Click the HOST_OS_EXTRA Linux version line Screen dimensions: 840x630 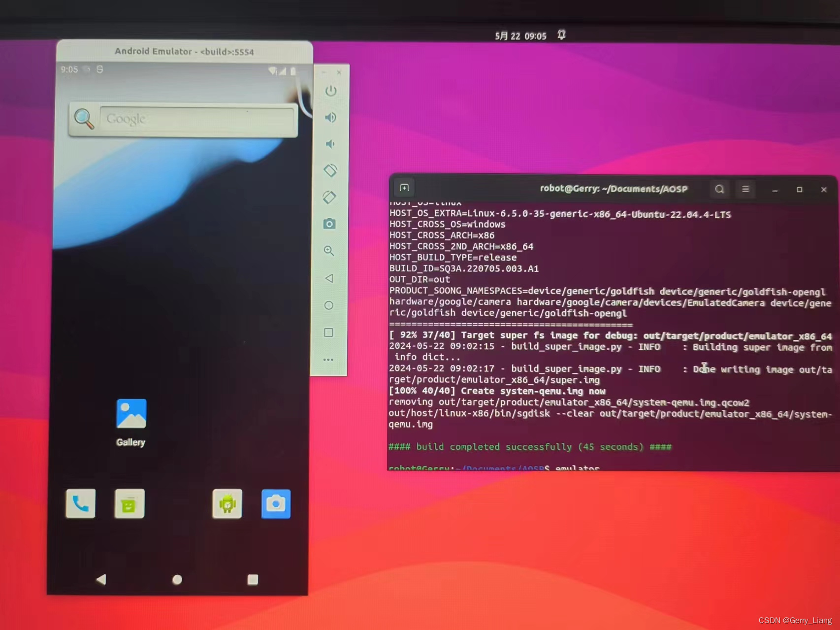coord(560,214)
